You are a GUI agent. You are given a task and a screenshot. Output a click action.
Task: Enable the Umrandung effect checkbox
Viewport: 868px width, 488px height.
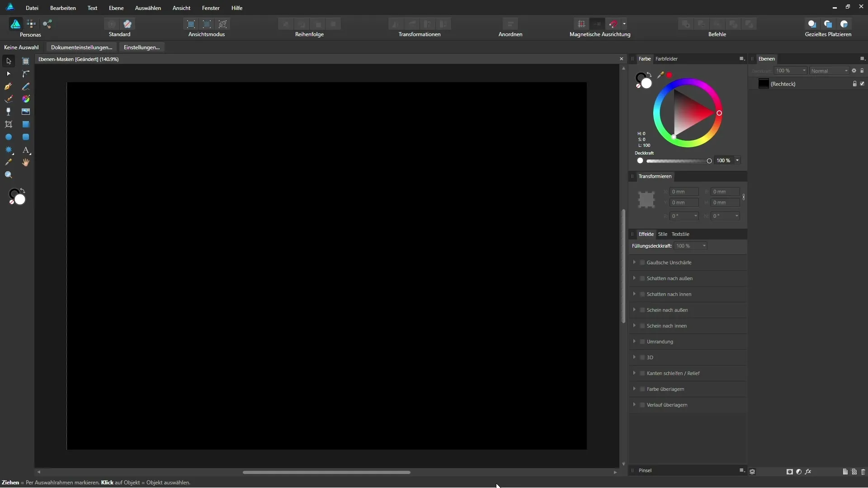[x=642, y=342]
